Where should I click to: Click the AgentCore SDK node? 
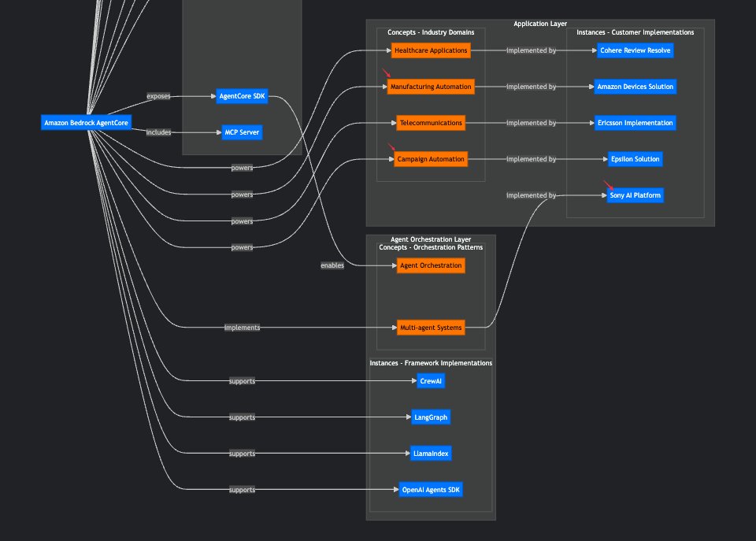click(242, 96)
